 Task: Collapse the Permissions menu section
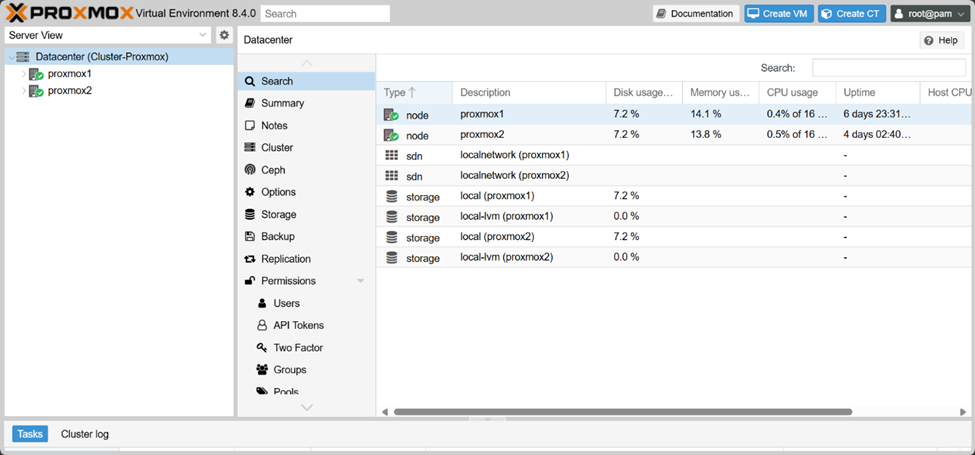(x=360, y=281)
